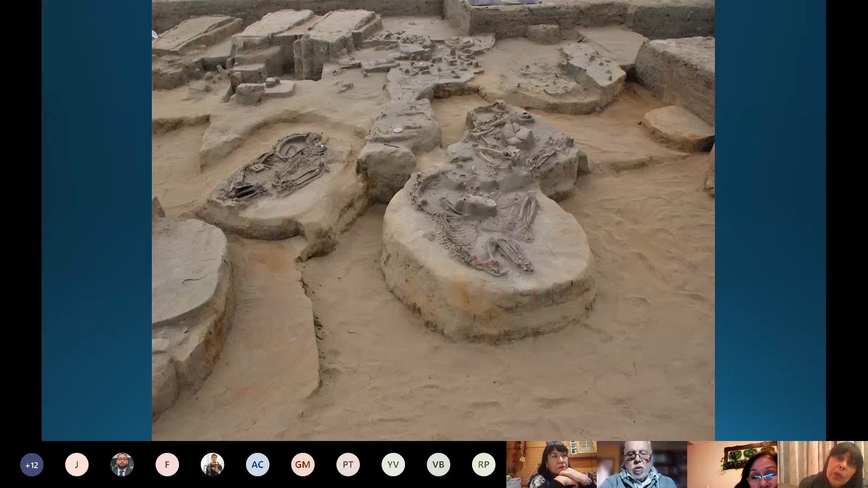Select participant avatar with initial F

[167, 465]
